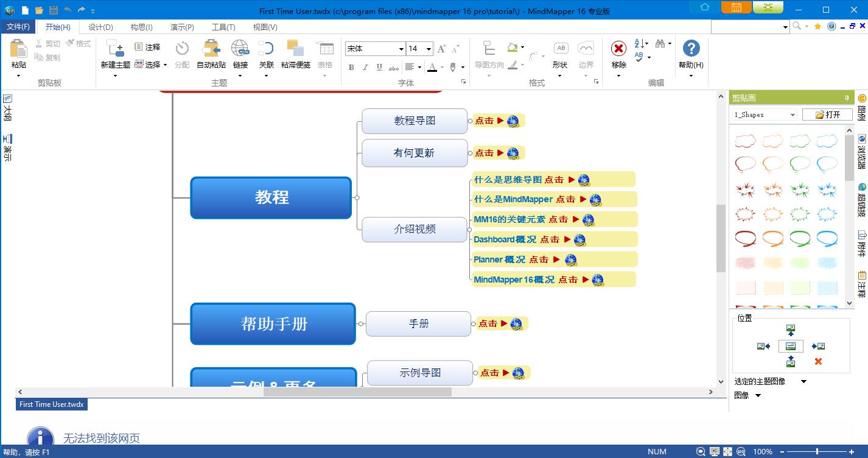This screenshot has height=458, width=868.
Task: Click the orange X remove image icon
Action: click(818, 362)
